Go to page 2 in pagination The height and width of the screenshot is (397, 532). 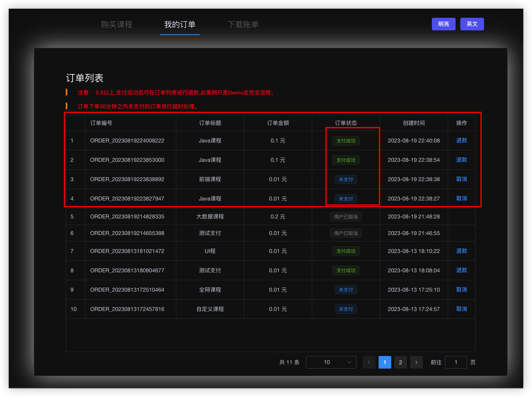coord(400,362)
